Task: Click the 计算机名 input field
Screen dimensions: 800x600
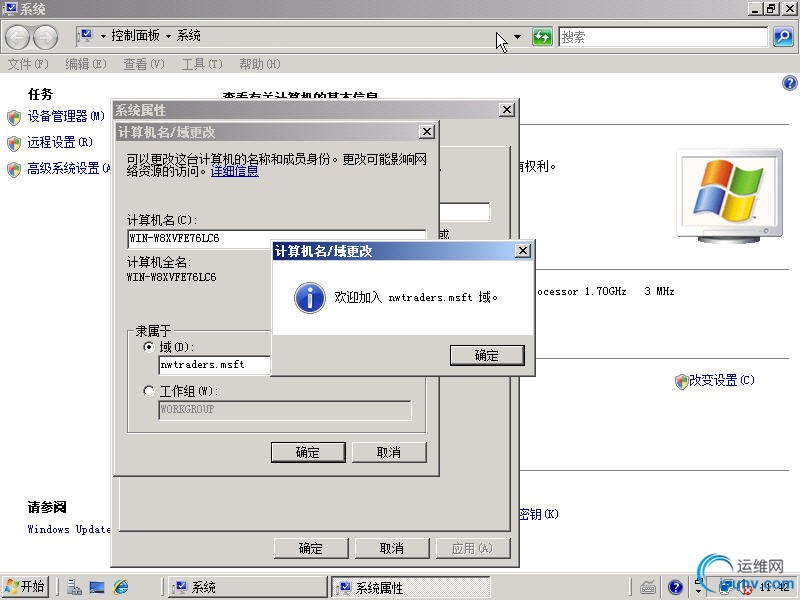Action: pos(276,238)
